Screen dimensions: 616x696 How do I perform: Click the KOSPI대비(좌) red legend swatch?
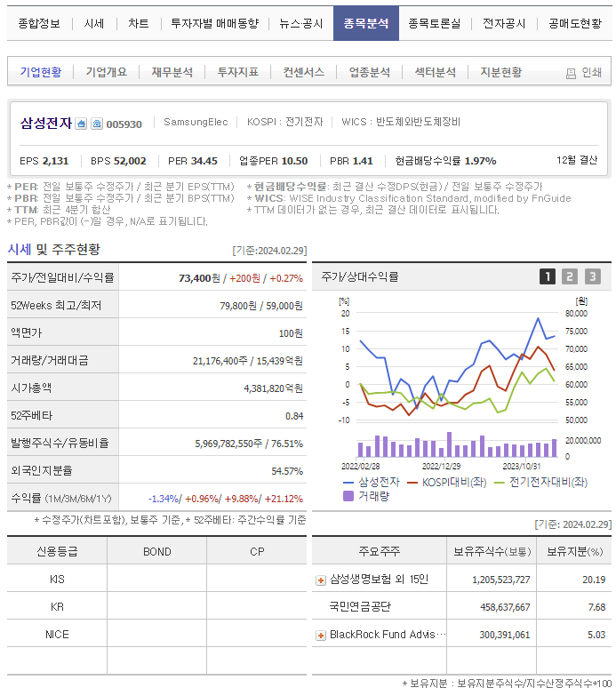(x=412, y=483)
